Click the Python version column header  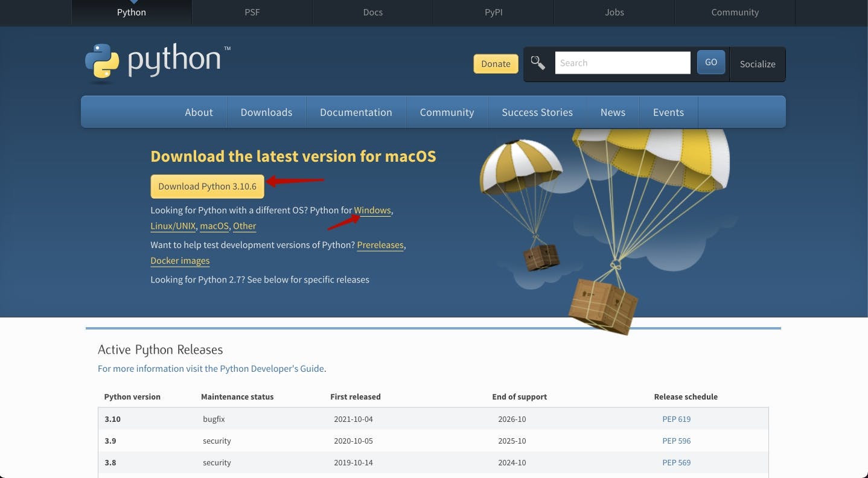[x=132, y=397]
